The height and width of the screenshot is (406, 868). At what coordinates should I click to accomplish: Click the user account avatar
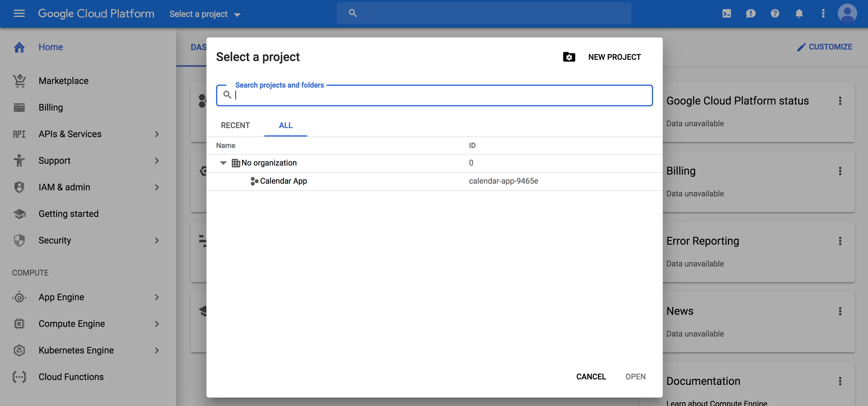847,14
